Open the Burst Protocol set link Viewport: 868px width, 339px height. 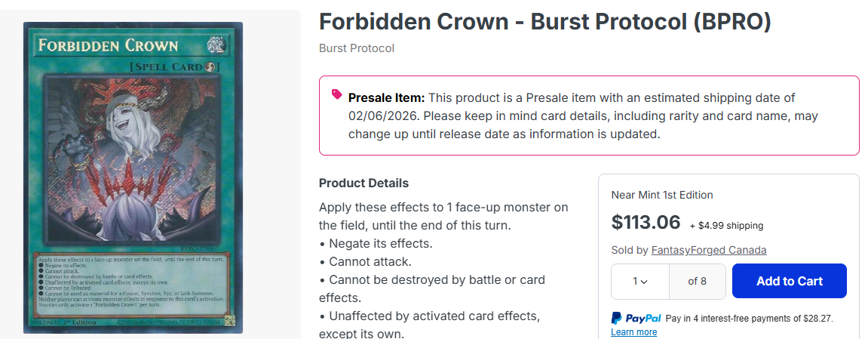357,48
